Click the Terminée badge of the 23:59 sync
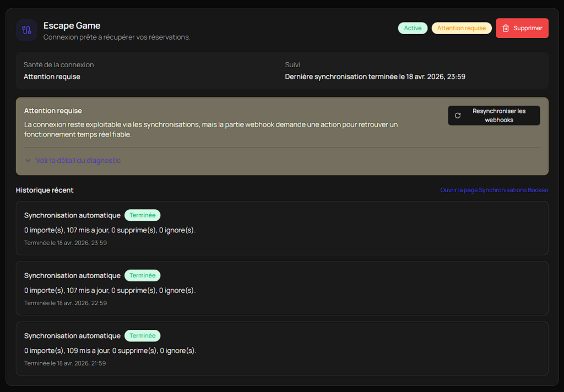 tap(142, 215)
